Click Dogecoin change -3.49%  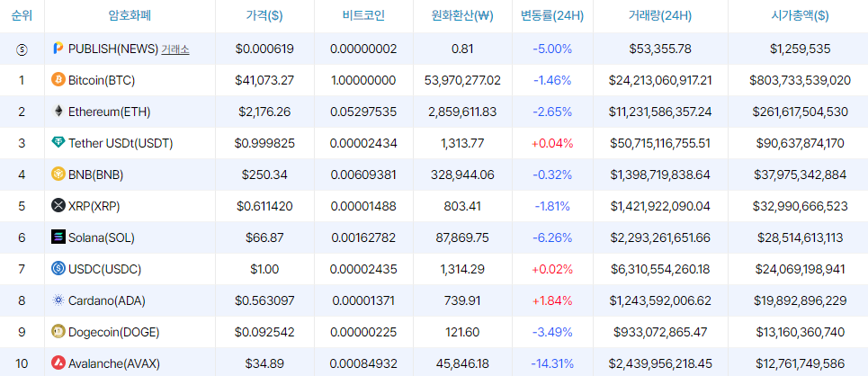[552, 332]
